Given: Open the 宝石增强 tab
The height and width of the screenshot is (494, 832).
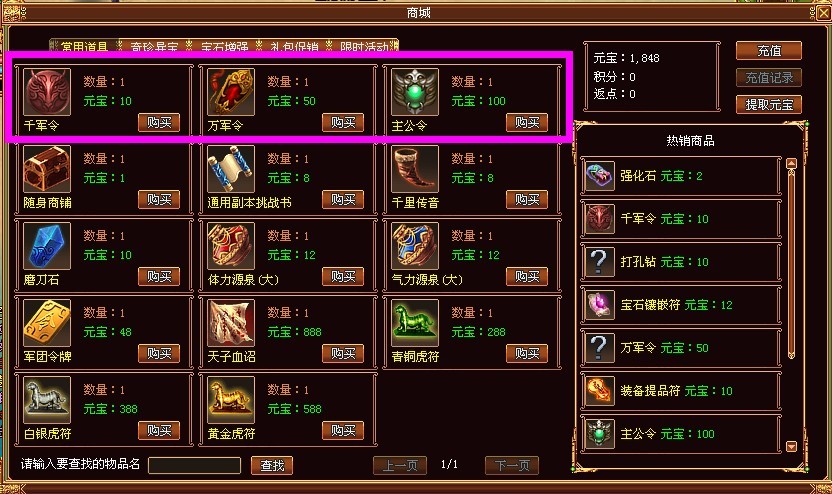Looking at the screenshot, I should (x=224, y=47).
